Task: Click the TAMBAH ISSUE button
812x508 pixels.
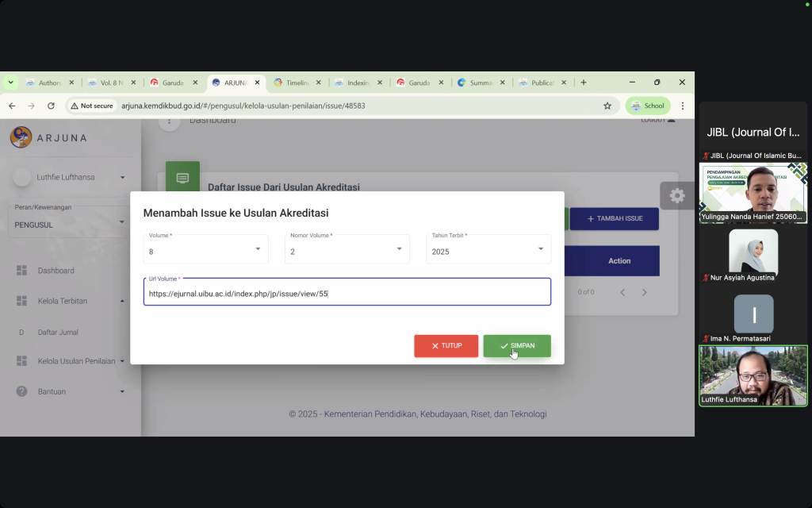Action: (x=614, y=218)
